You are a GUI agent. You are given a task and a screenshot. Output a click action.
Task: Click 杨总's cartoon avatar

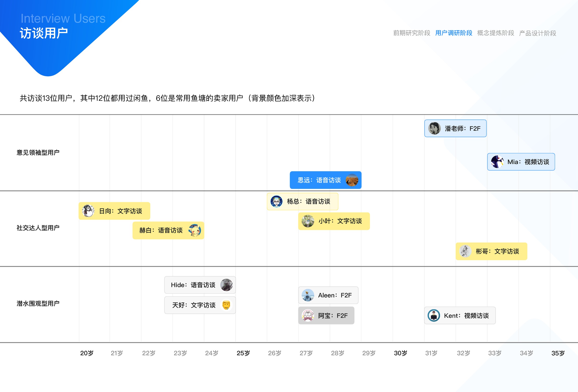pos(276,201)
